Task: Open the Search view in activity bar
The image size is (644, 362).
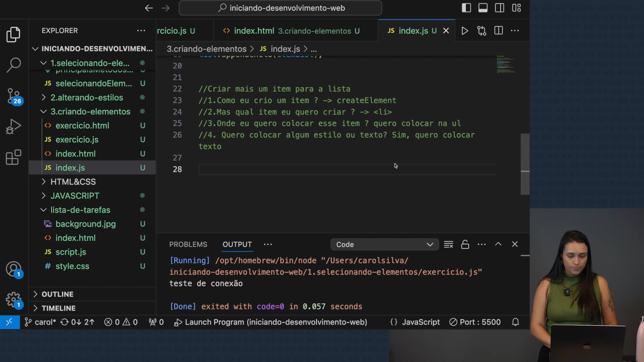Action: [x=13, y=64]
